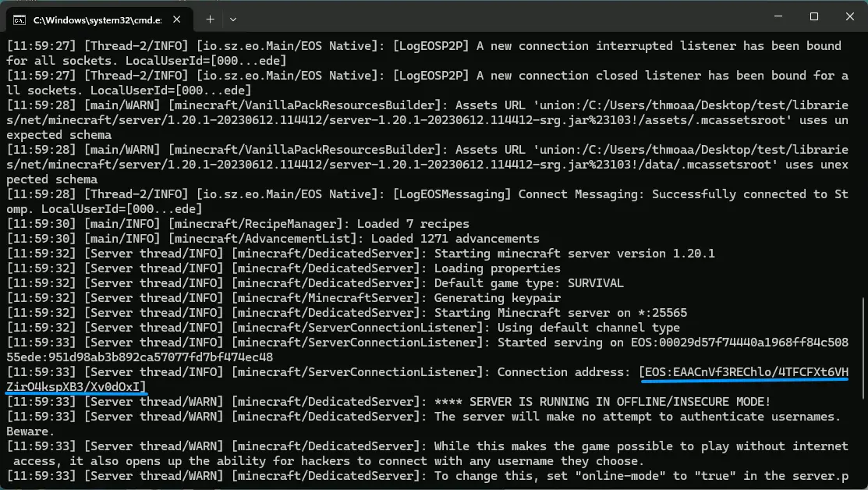Click the vertical scrollbar thumb
The image size is (868, 490).
click(x=863, y=348)
